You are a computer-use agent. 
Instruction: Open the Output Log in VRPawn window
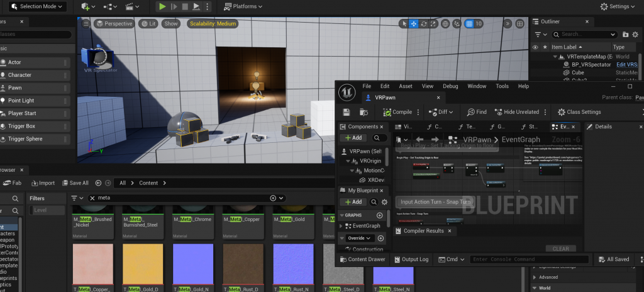point(411,259)
